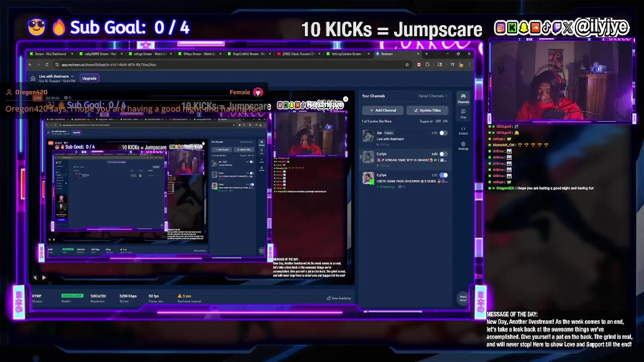Viewport: 644px width, 362px height.
Task: Edit ILyJye STREAM TIME channel
Action: [434, 154]
